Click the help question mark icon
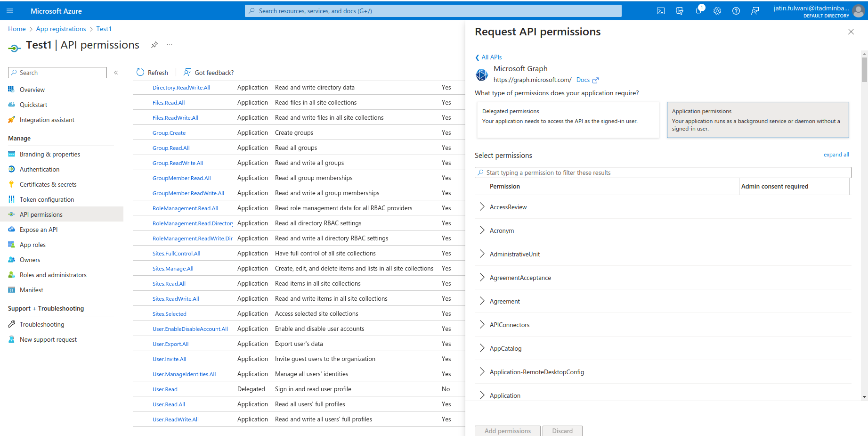 pos(736,11)
